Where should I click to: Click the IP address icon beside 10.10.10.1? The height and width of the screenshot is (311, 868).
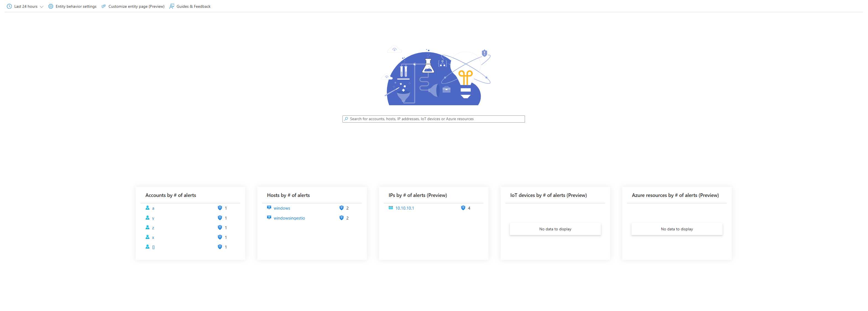pos(391,208)
